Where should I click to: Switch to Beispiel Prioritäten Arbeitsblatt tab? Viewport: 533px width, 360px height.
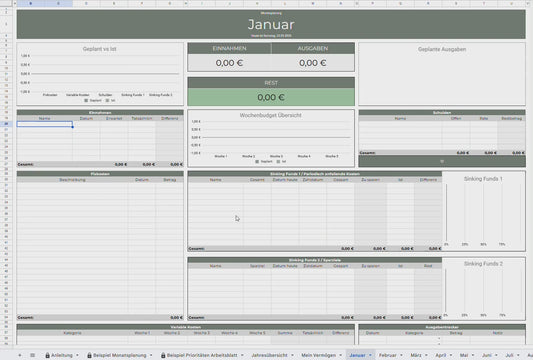coord(202,355)
